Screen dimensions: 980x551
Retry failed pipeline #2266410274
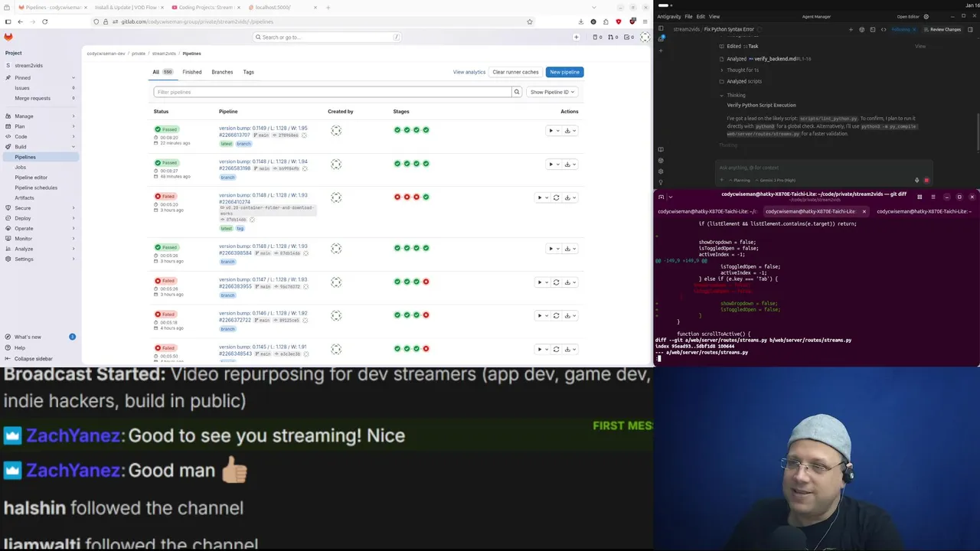click(x=556, y=197)
